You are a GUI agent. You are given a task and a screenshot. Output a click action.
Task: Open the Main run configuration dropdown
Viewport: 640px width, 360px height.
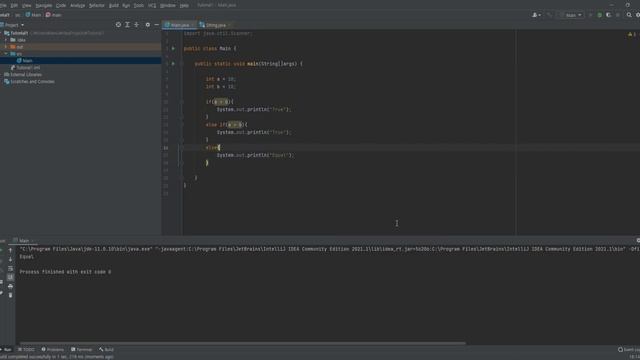point(571,15)
